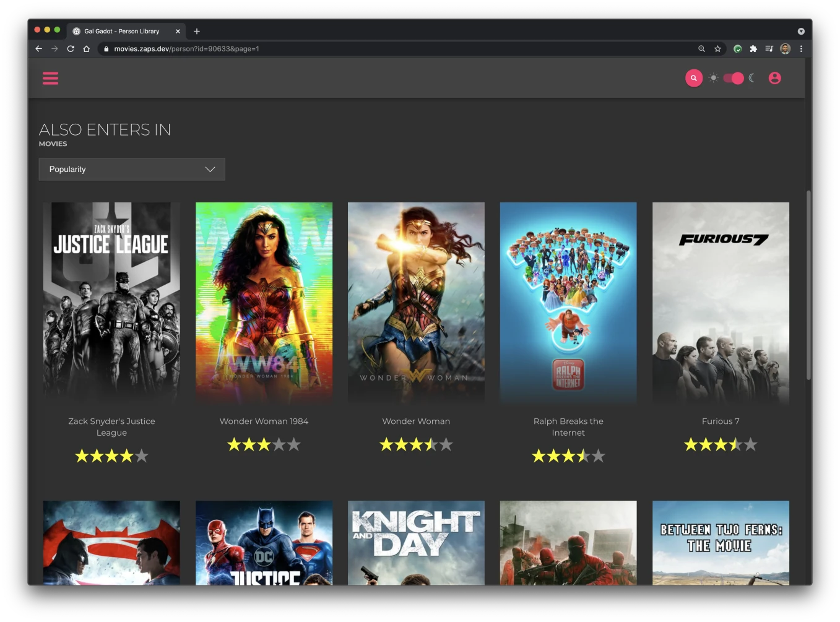Bookmark this page with the star
The width and height of the screenshot is (840, 622).
pos(717,49)
